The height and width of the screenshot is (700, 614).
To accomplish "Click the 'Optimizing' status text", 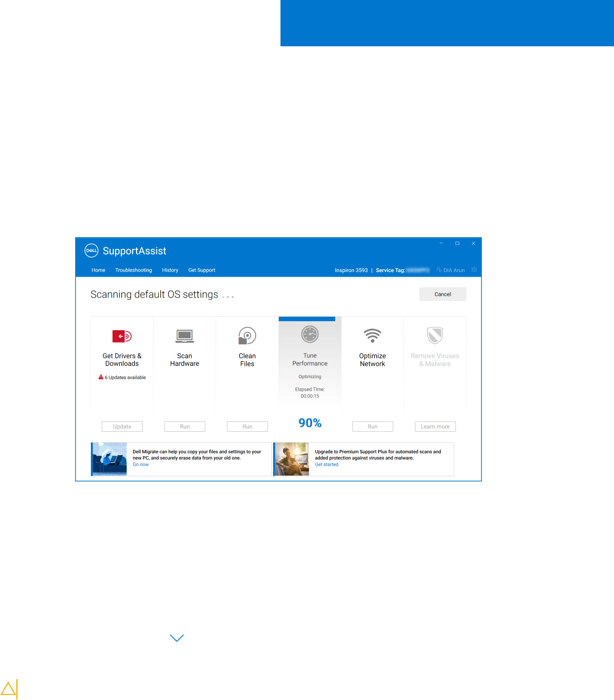I will coord(310,377).
